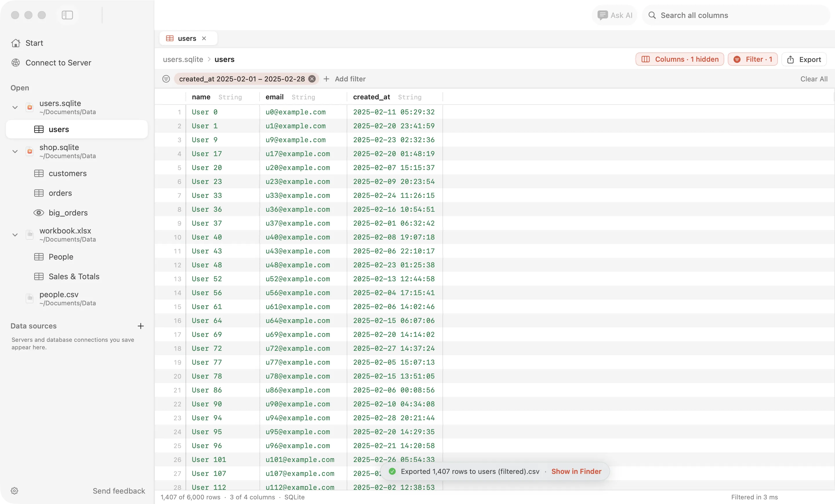Select the users tab
Viewport: 835px width, 504px height.
(x=188, y=39)
